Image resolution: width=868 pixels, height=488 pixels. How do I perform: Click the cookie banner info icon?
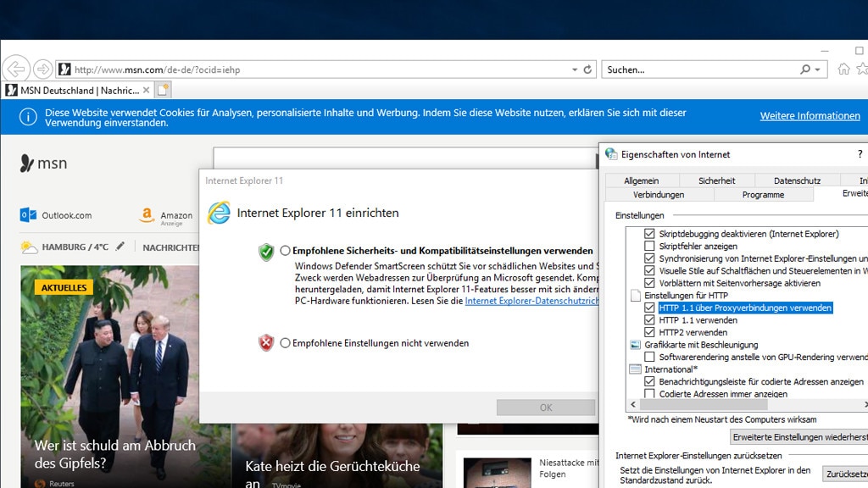(x=28, y=117)
